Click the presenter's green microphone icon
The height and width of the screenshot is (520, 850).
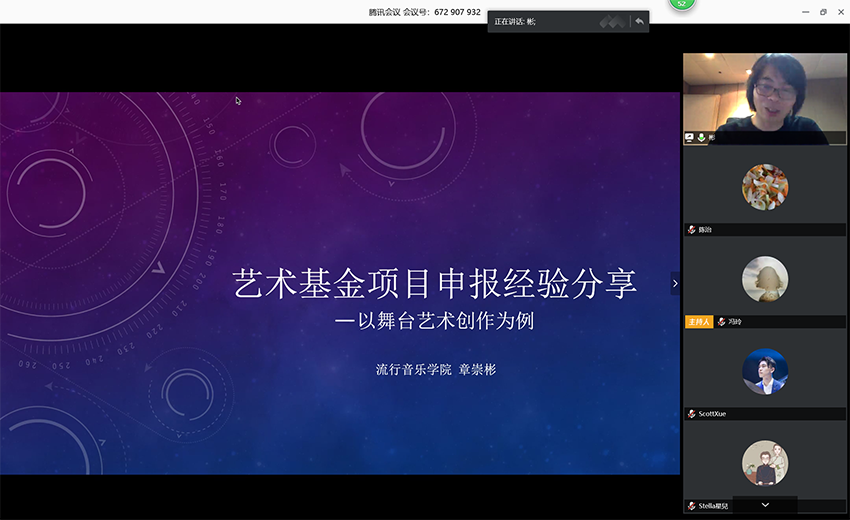(701, 137)
